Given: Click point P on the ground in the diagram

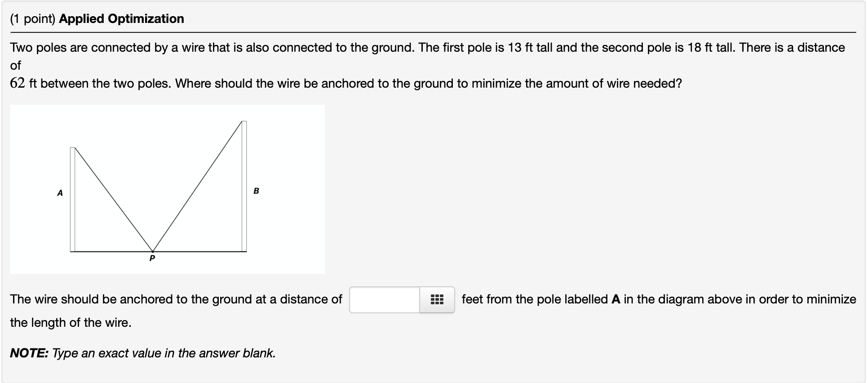Looking at the screenshot, I should 152,252.
